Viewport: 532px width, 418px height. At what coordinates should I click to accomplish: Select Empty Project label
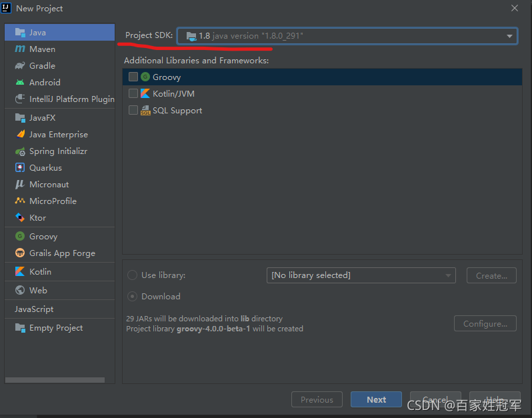[x=56, y=328]
